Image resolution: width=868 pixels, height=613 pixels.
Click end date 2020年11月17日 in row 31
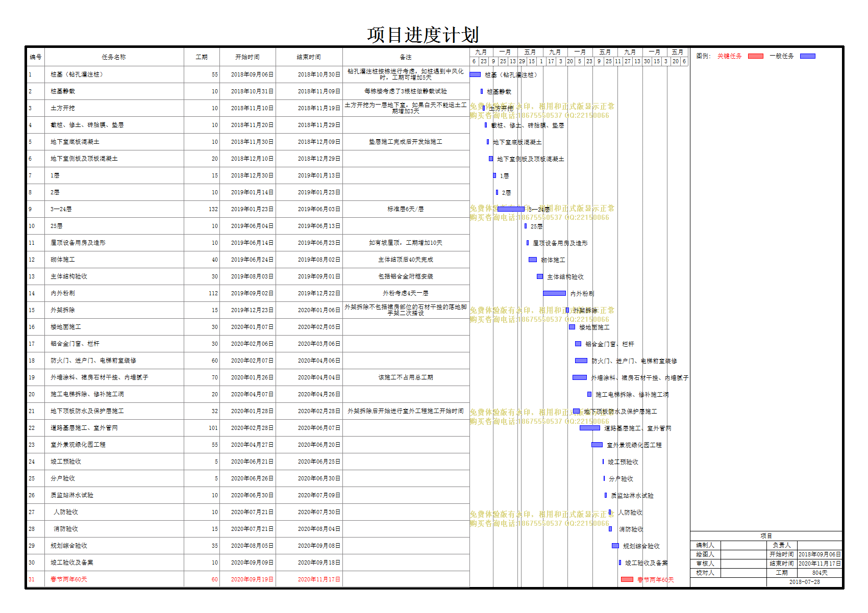coord(319,579)
